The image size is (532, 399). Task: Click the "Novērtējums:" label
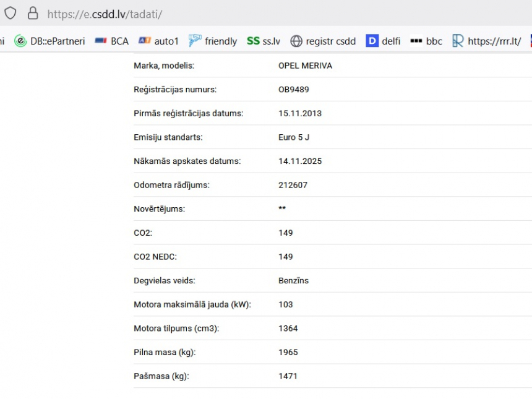pos(160,209)
